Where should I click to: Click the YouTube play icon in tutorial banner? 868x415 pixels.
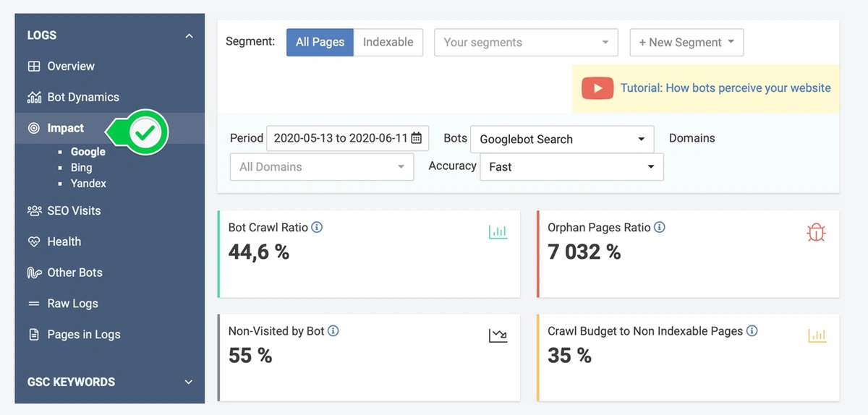point(597,88)
